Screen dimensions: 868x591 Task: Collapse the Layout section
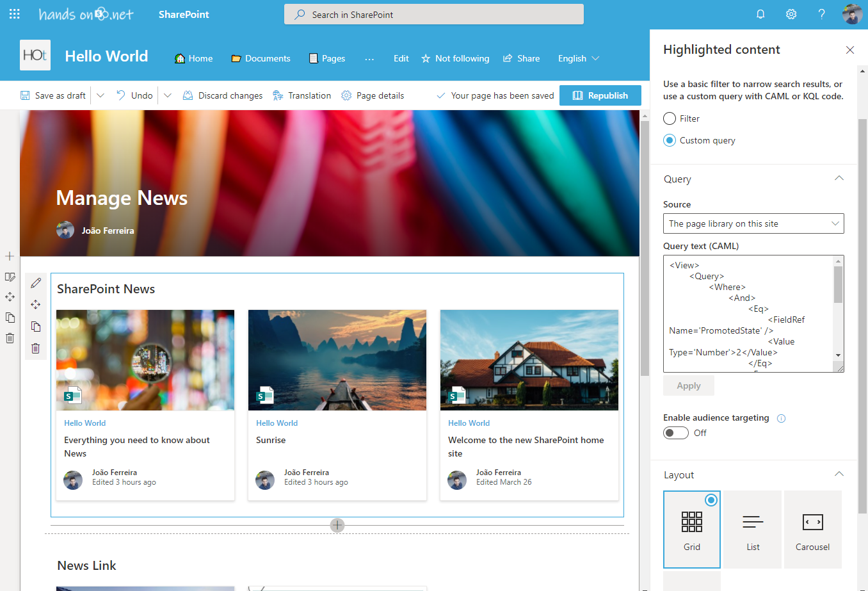(839, 474)
